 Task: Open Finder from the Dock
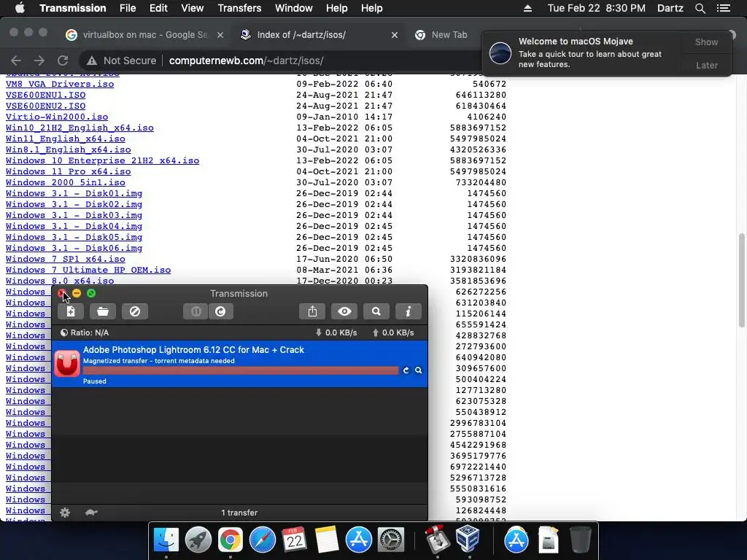coord(166,540)
